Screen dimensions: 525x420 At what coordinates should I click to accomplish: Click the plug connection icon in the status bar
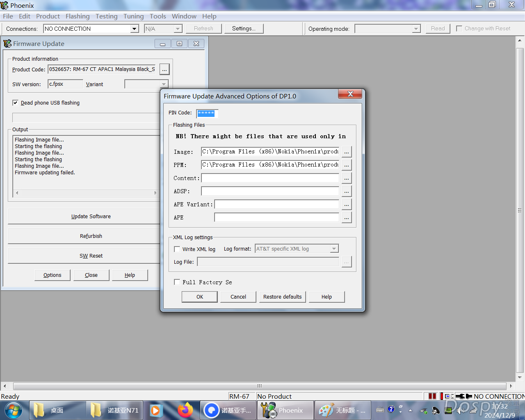tap(464, 396)
